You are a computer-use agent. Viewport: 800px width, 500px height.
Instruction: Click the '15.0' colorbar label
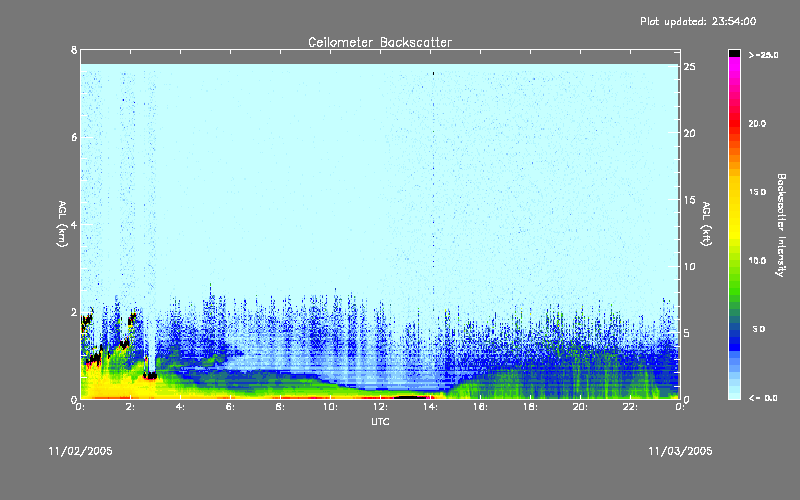pos(757,192)
